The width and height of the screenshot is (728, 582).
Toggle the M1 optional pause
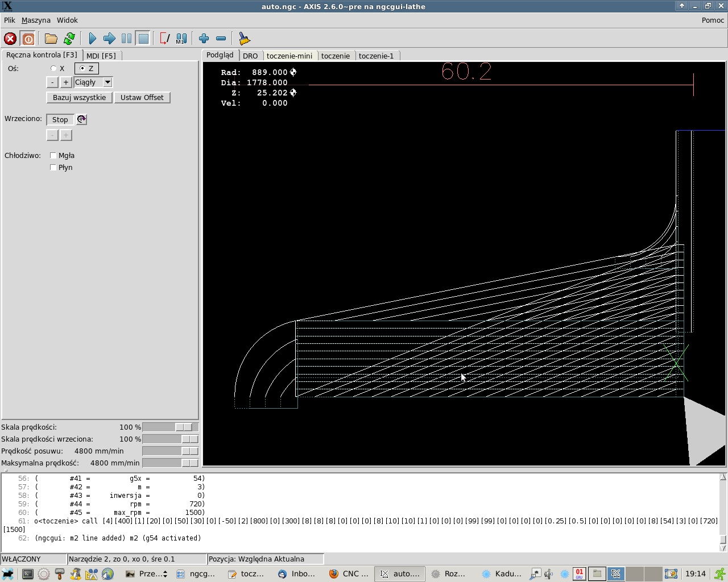coord(181,39)
